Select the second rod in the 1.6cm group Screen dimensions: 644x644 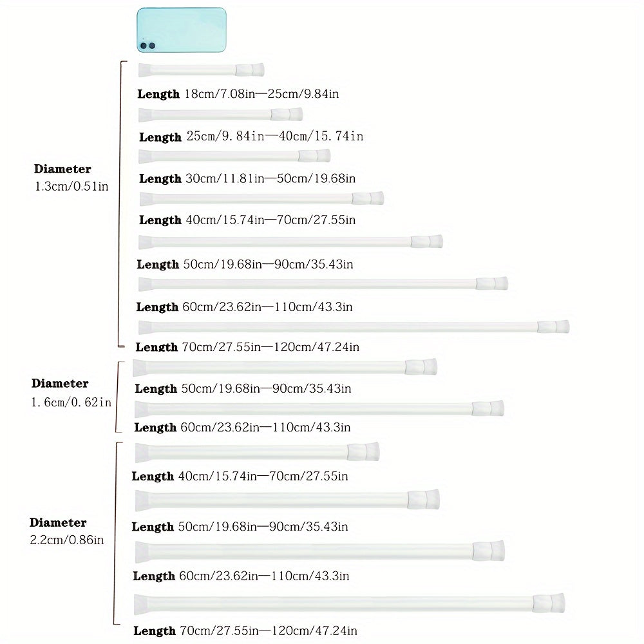pos(319,408)
